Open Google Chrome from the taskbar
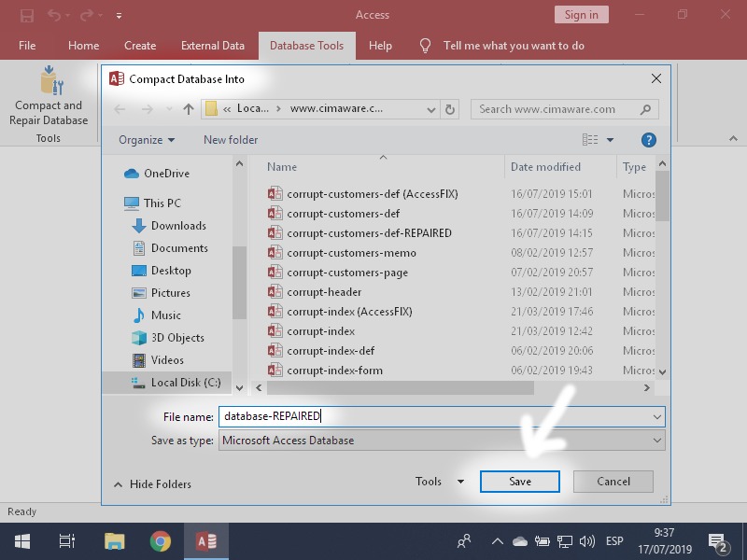The image size is (747, 560). pos(160,541)
